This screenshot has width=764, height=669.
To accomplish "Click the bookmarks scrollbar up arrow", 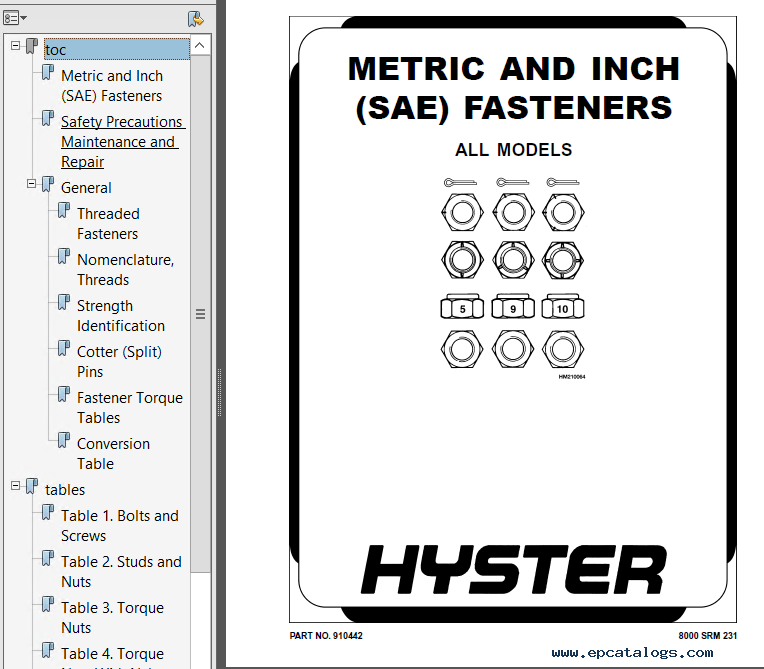I will click(200, 45).
